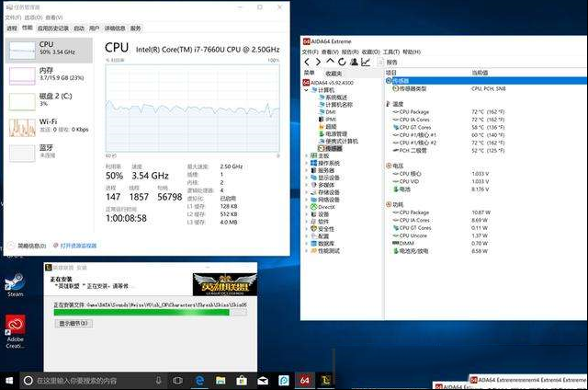Open File Explorer from the taskbar
This screenshot has height=390, width=588.
point(220,381)
